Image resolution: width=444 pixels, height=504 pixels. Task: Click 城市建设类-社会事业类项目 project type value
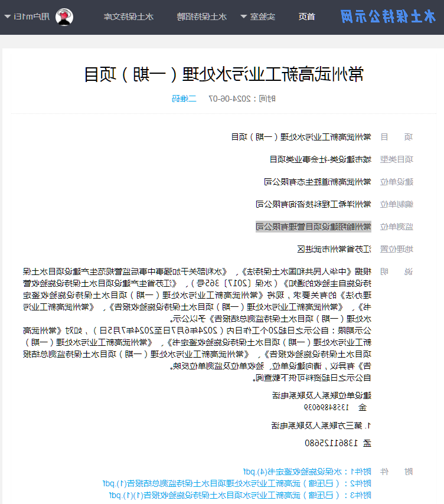(320, 159)
